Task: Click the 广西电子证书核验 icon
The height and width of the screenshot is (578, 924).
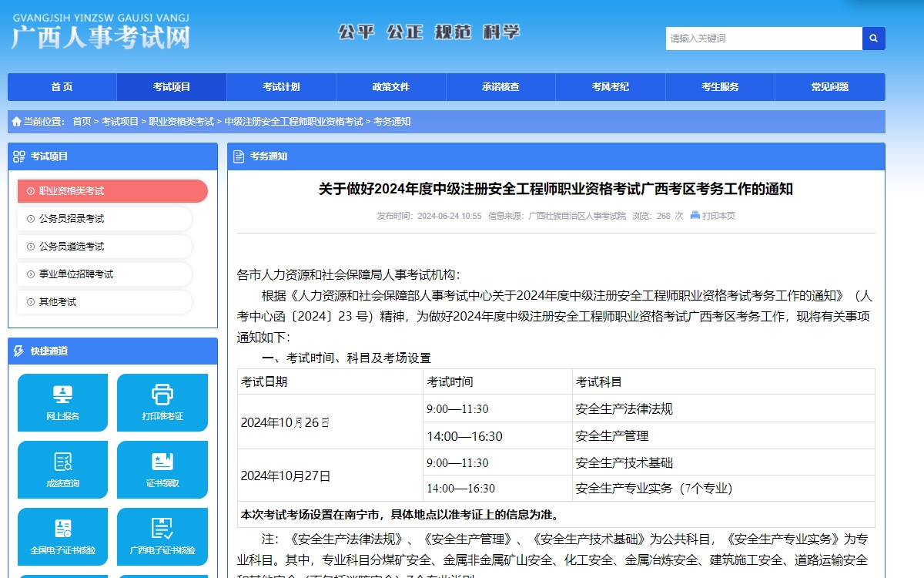Action: pos(162,536)
